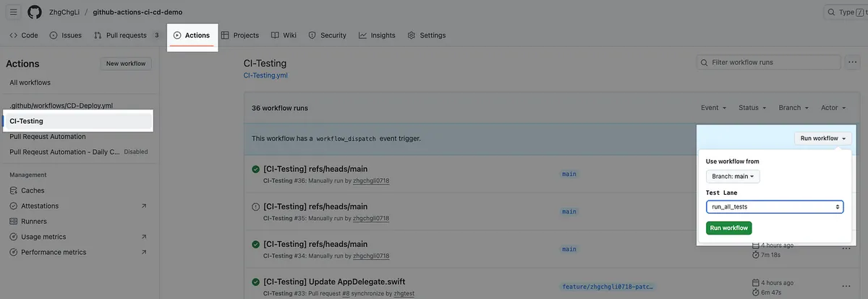Expand the Status filter dropdown
The height and width of the screenshot is (299, 868).
[x=752, y=108]
